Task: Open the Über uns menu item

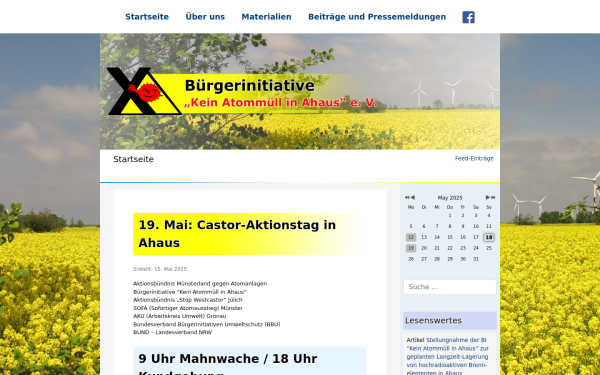Action: [x=205, y=17]
